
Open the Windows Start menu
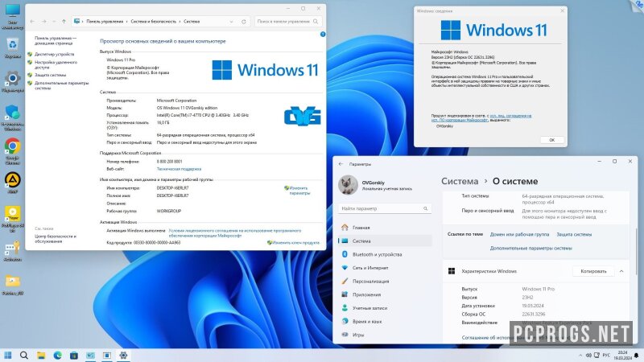(x=8, y=355)
